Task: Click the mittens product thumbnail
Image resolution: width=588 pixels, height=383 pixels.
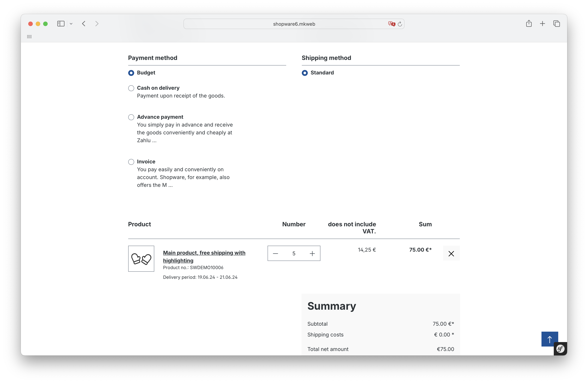Action: (x=141, y=259)
